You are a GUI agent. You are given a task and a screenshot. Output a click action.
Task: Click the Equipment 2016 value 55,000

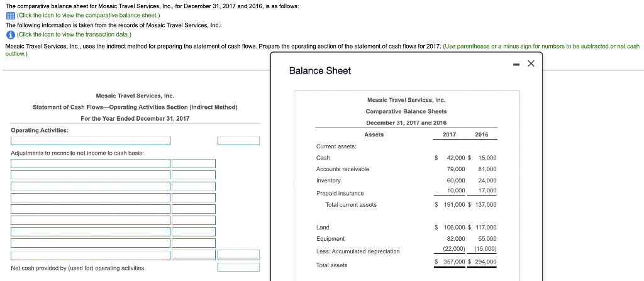click(487, 239)
